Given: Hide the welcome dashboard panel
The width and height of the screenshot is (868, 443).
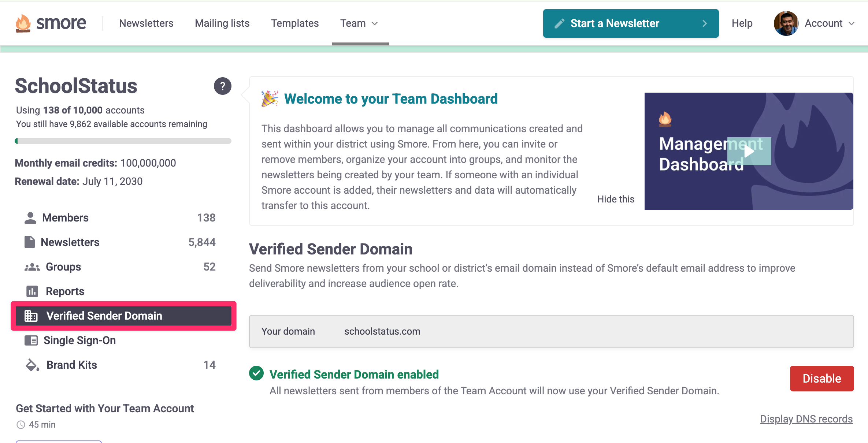Looking at the screenshot, I should [616, 199].
